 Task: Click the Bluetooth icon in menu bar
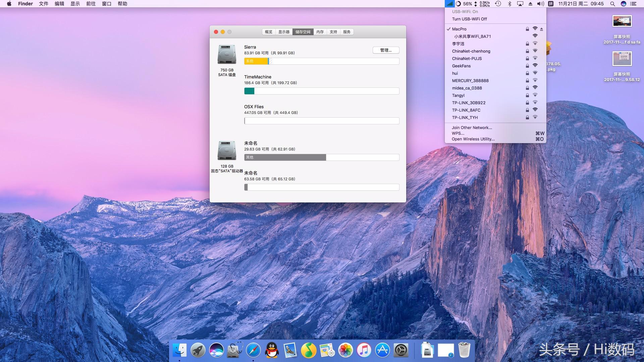(x=509, y=4)
